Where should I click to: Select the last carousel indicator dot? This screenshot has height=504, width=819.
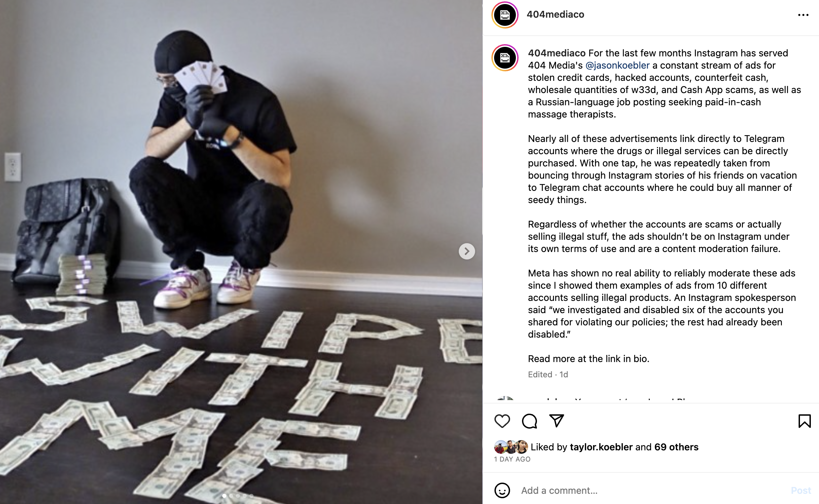251,496
